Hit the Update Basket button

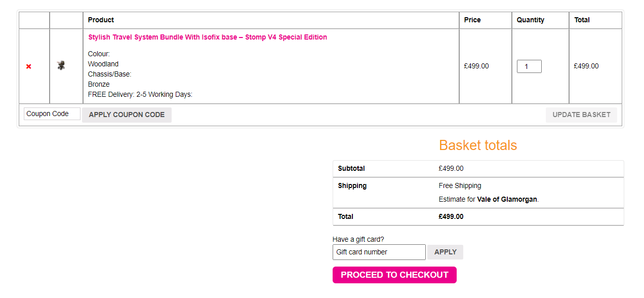click(x=581, y=115)
